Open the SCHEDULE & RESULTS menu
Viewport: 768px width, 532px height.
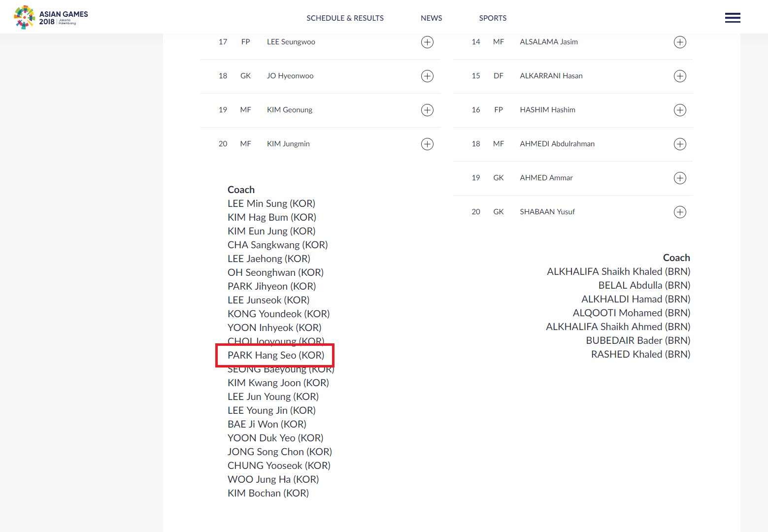(345, 18)
